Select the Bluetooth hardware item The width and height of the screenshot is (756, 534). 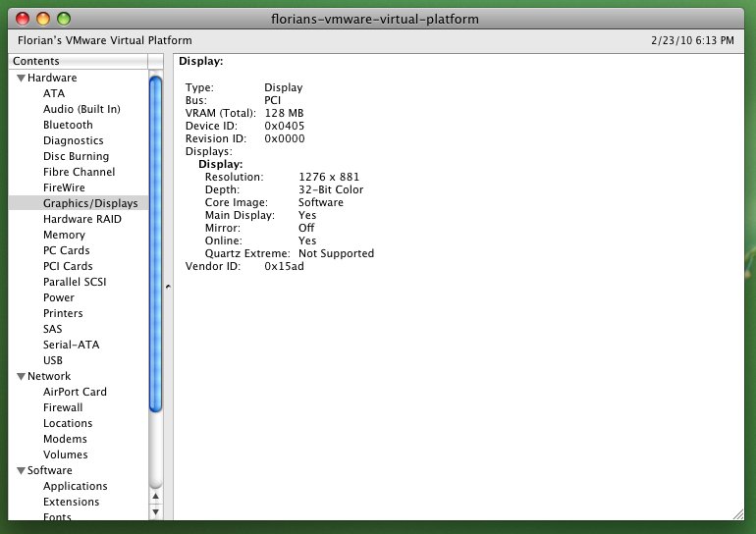tap(68, 126)
